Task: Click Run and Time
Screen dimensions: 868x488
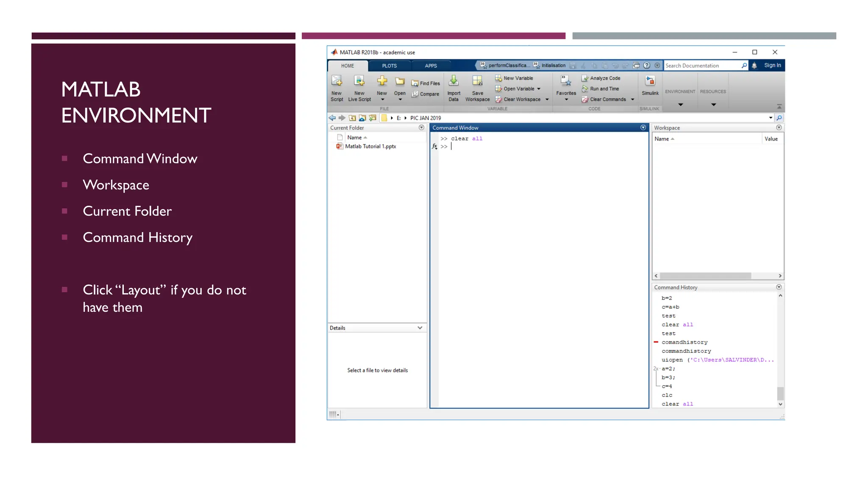Action: click(x=600, y=89)
